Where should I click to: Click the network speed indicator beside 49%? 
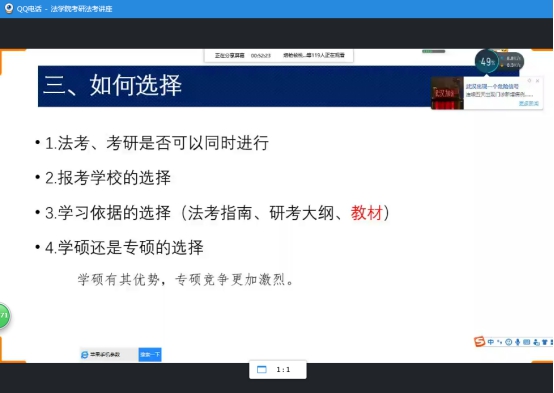[x=512, y=61]
